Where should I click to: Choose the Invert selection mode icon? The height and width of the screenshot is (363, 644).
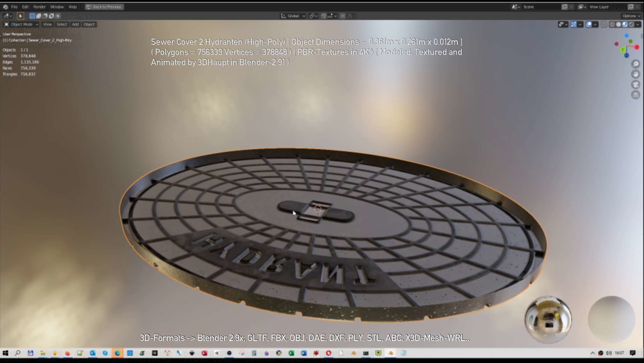pos(51,16)
